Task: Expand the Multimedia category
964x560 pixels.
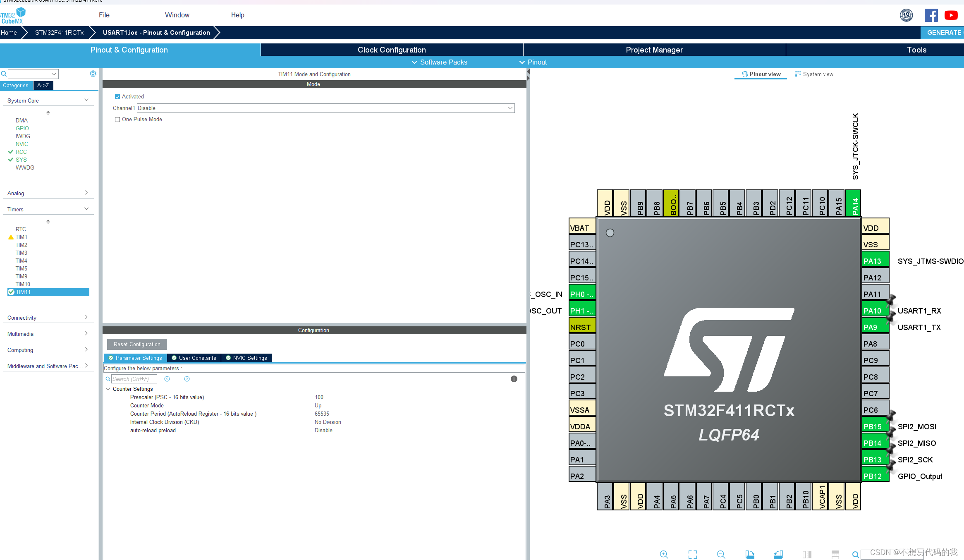Action: tap(86, 333)
